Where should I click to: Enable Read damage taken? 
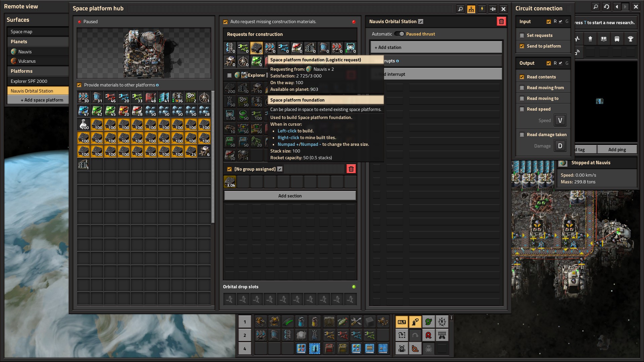pos(522,135)
